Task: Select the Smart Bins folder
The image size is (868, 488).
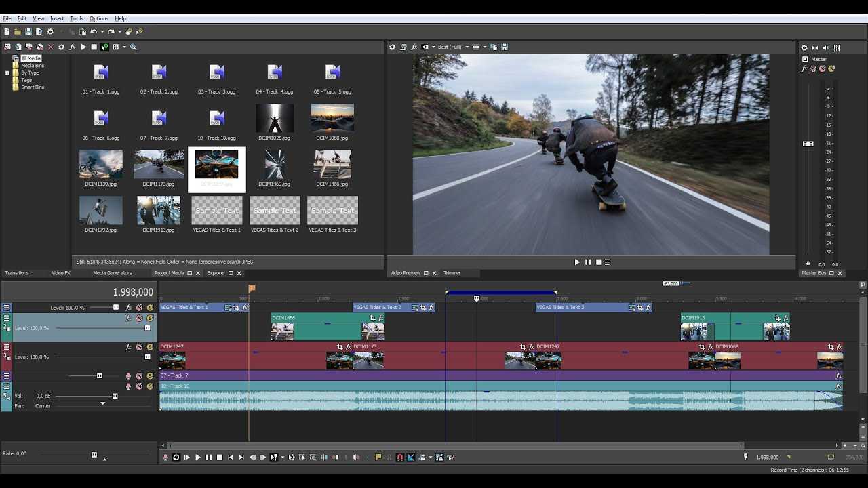Action: click(x=33, y=87)
